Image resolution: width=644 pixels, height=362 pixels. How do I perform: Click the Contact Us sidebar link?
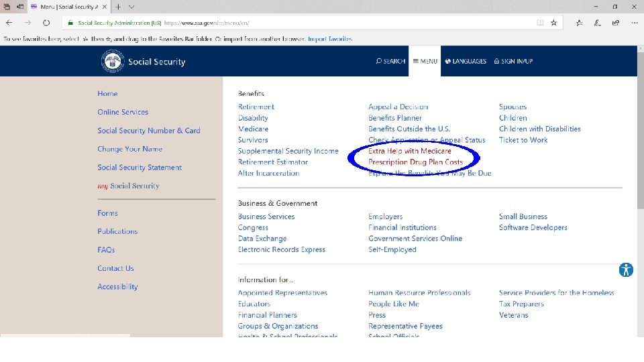pos(115,268)
